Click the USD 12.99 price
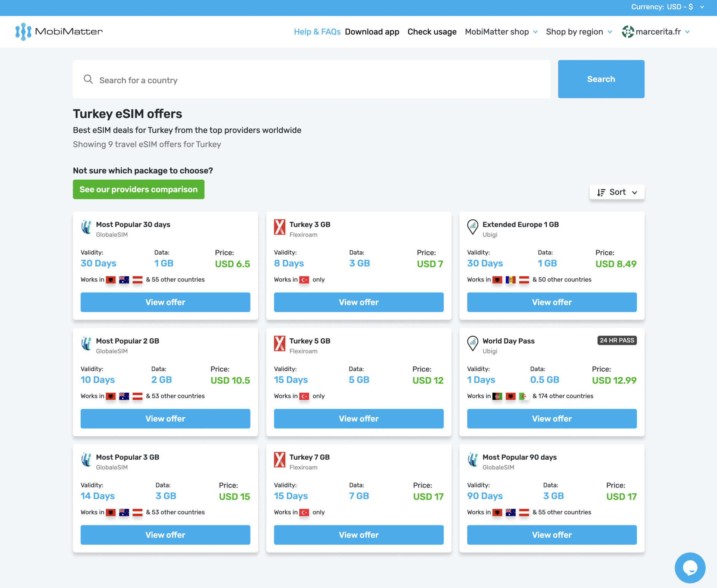This screenshot has height=588, width=717. (614, 381)
